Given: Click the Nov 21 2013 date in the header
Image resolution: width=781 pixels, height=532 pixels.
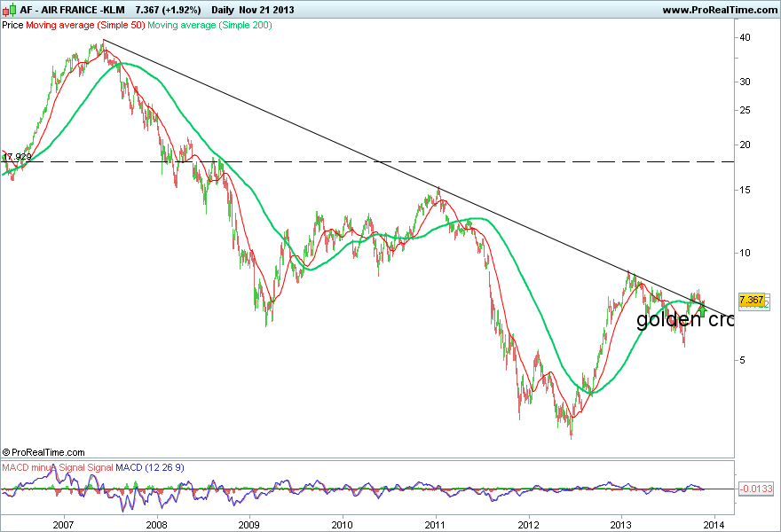Looking at the screenshot, I should (266, 10).
